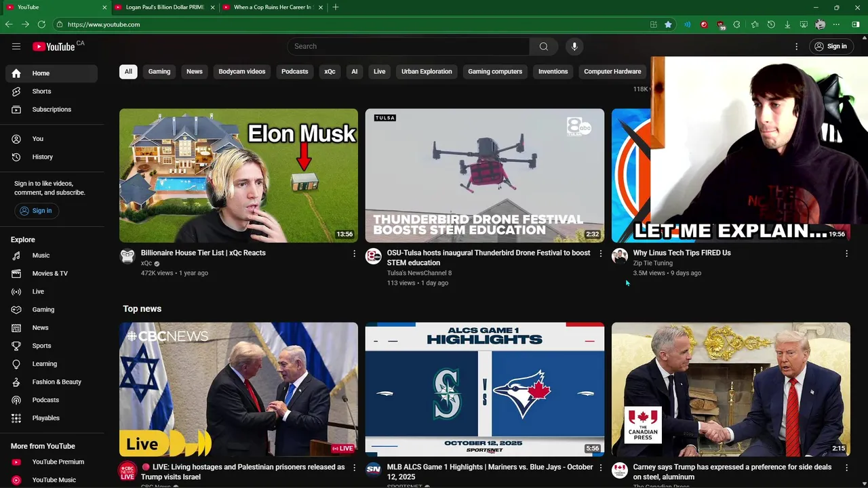Screen dimensions: 868x488
Task: Open Music under Explore
Action: pyautogui.click(x=52, y=256)
